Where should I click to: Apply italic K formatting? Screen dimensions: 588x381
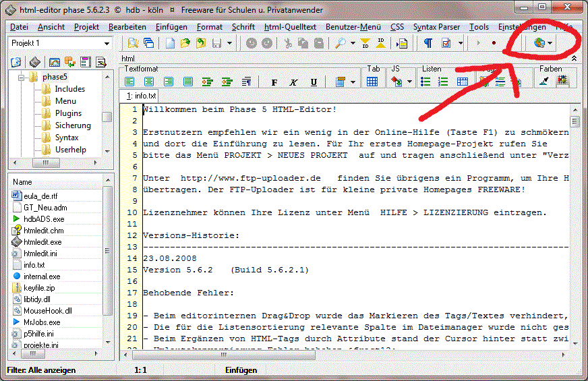click(293, 82)
